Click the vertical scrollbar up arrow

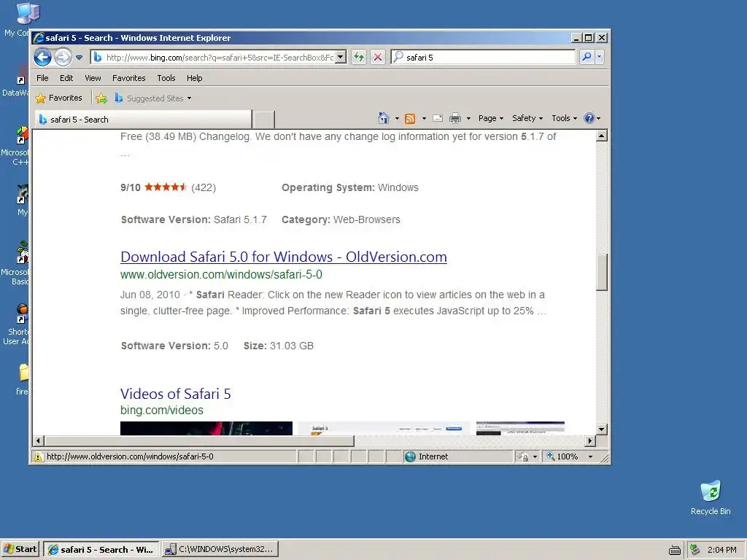[602, 136]
